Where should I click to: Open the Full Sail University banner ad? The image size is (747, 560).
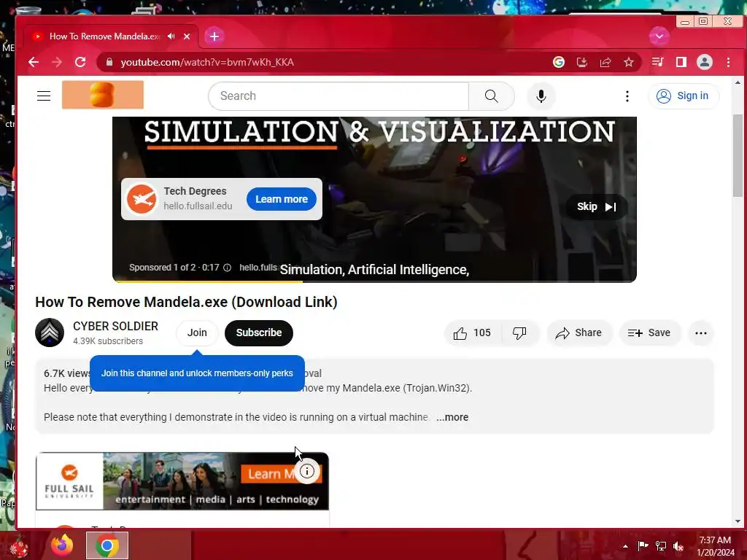point(182,481)
